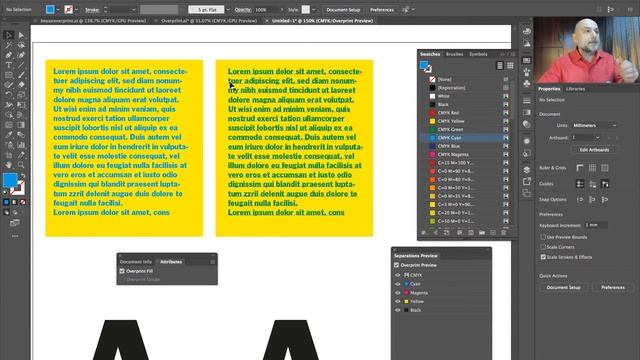Open the Stroke panel icon in dock

[x=527, y=100]
